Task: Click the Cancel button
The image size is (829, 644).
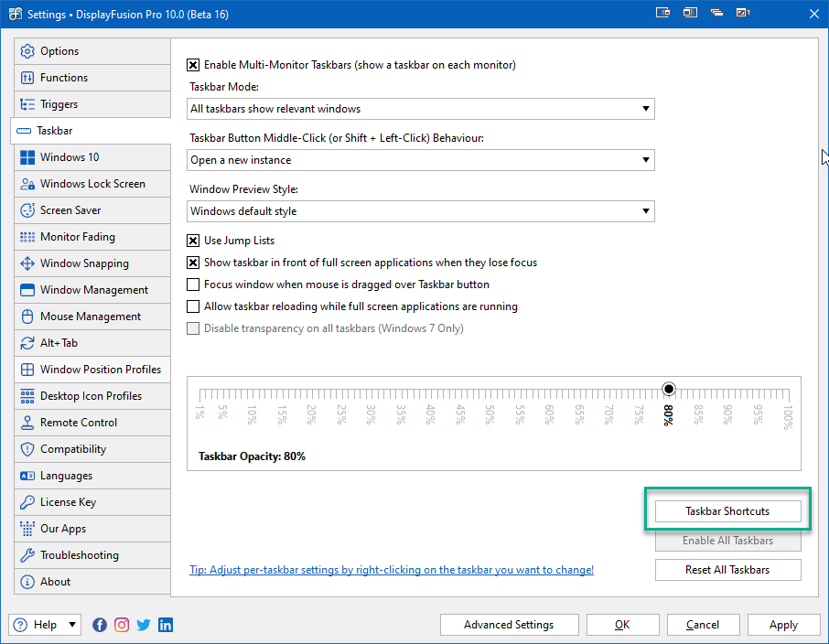Action: [703, 625]
